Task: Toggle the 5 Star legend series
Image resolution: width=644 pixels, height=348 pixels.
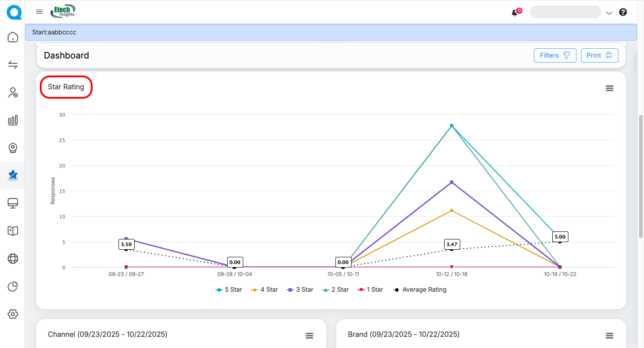Action: point(229,289)
